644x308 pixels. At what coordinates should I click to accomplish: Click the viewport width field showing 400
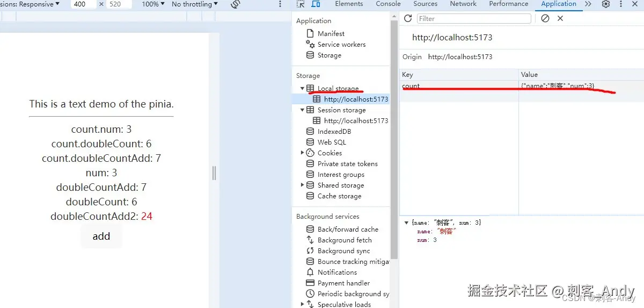(x=83, y=4)
